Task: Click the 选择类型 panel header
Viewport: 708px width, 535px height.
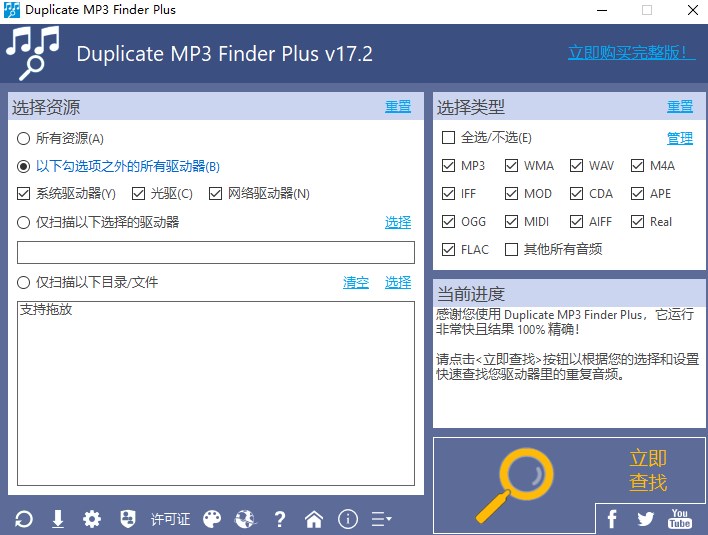Action: coord(569,107)
